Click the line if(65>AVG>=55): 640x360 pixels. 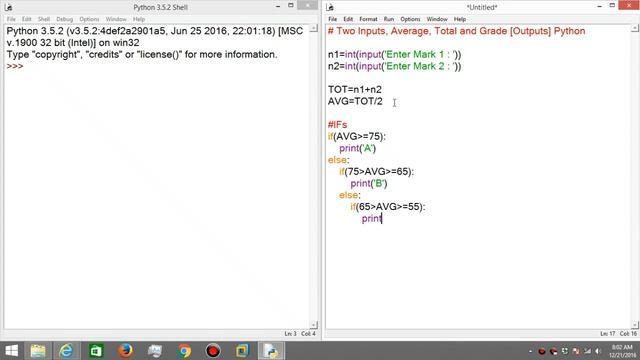[x=388, y=207]
